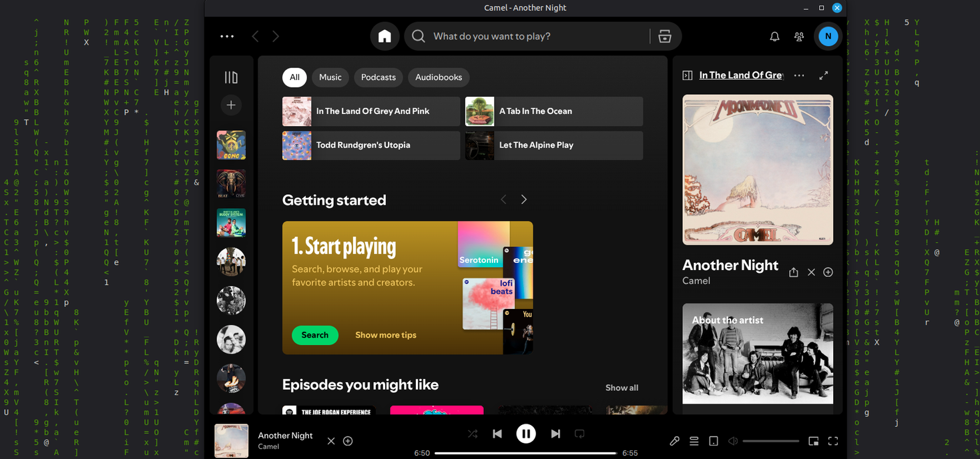Select the Music filter chip
This screenshot has width=980, height=459.
[330, 77]
